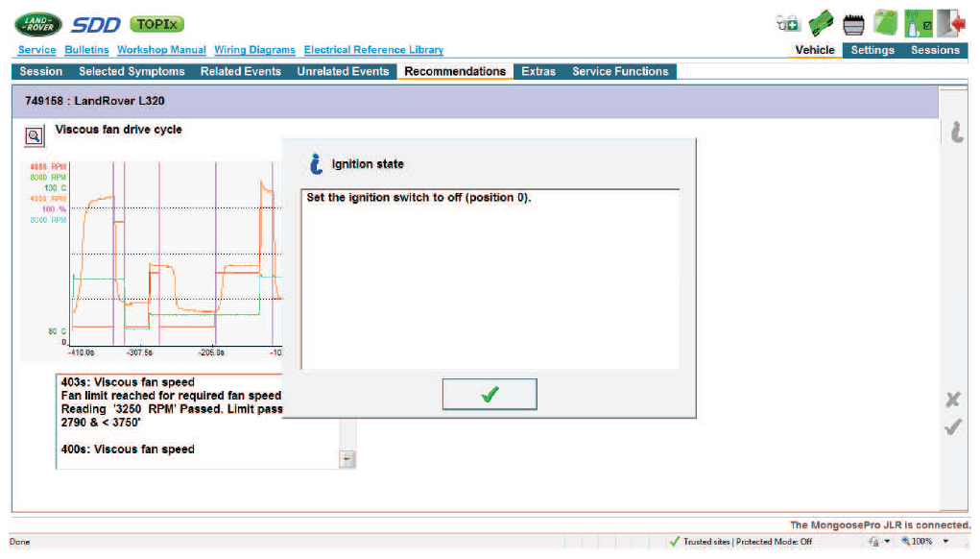Select the Related Events tab
Image resolution: width=980 pixels, height=559 pixels.
click(x=241, y=71)
